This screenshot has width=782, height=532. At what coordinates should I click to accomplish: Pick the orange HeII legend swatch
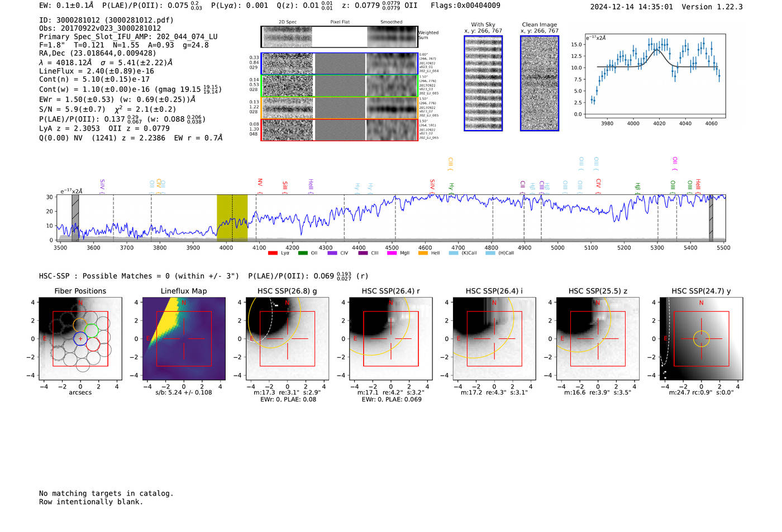pos(423,253)
